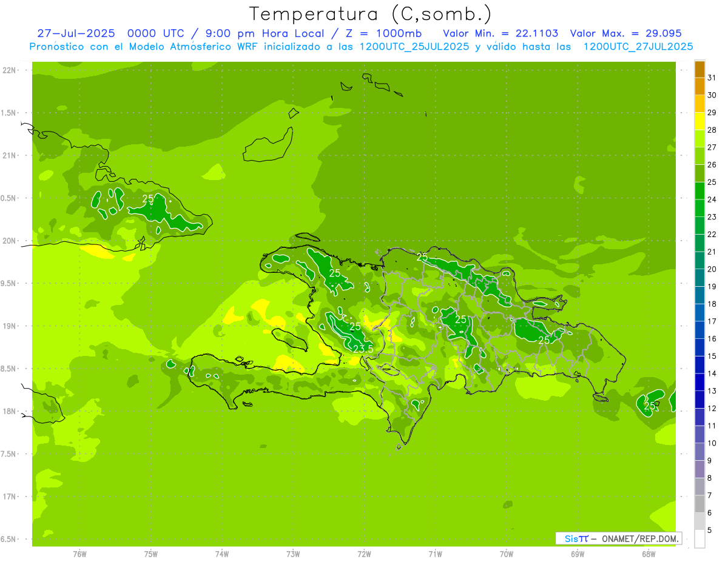Click the 'Temperatura (C,somb.)' title
Image resolution: width=728 pixels, height=562 pixels.
[x=370, y=14]
